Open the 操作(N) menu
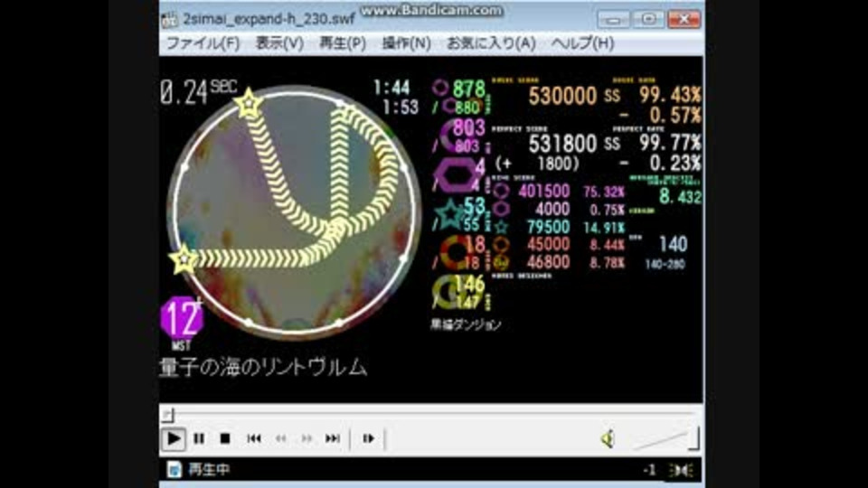 406,43
